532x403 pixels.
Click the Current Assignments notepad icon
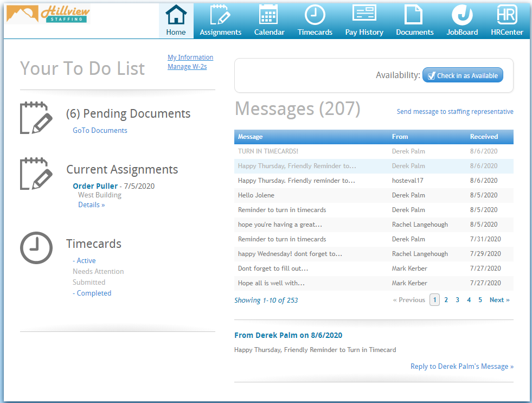coord(36,174)
